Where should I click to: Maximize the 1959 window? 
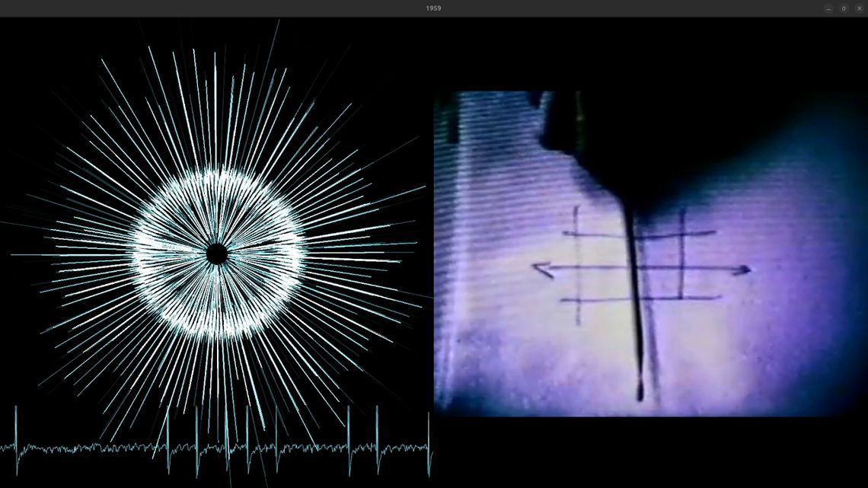click(x=844, y=8)
